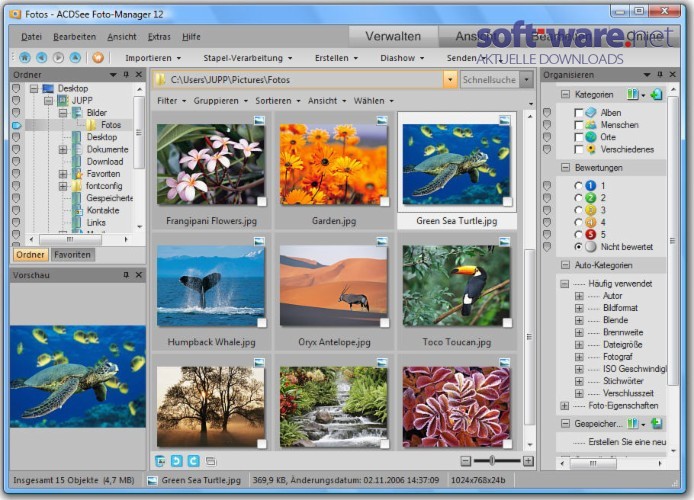Open the Extras menu

tap(159, 37)
